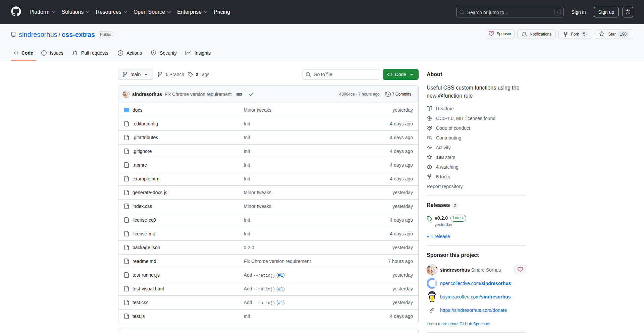Open the Pull requests tab

pyautogui.click(x=91, y=53)
